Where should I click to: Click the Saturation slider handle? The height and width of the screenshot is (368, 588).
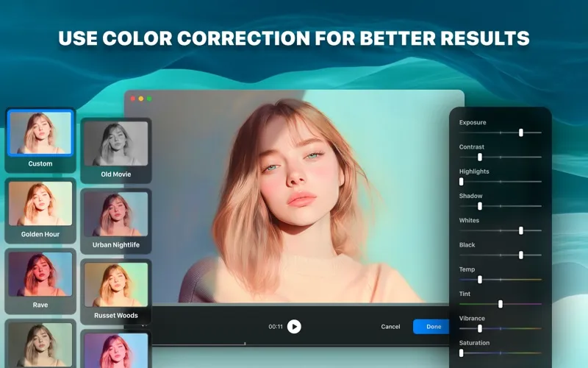coord(462,353)
